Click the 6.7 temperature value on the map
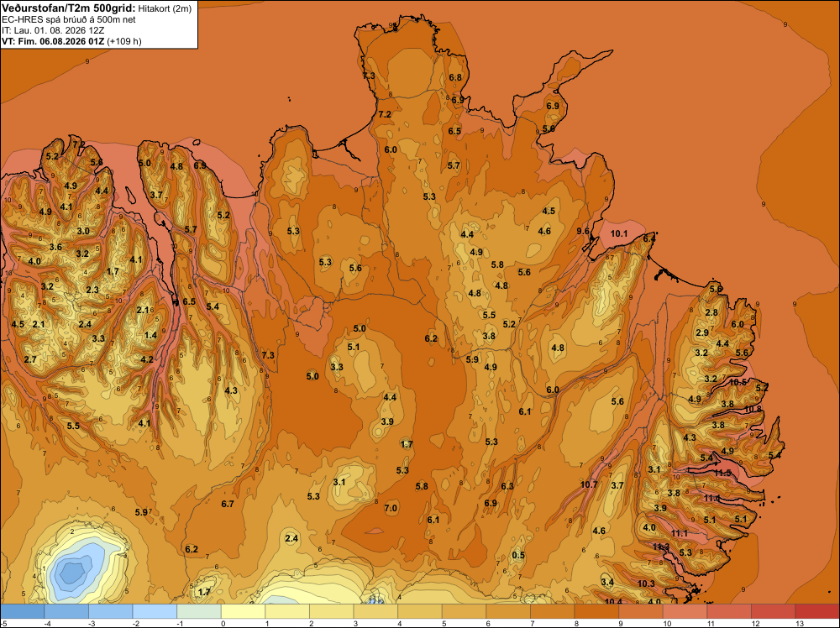The width and height of the screenshot is (840, 628). tap(228, 504)
